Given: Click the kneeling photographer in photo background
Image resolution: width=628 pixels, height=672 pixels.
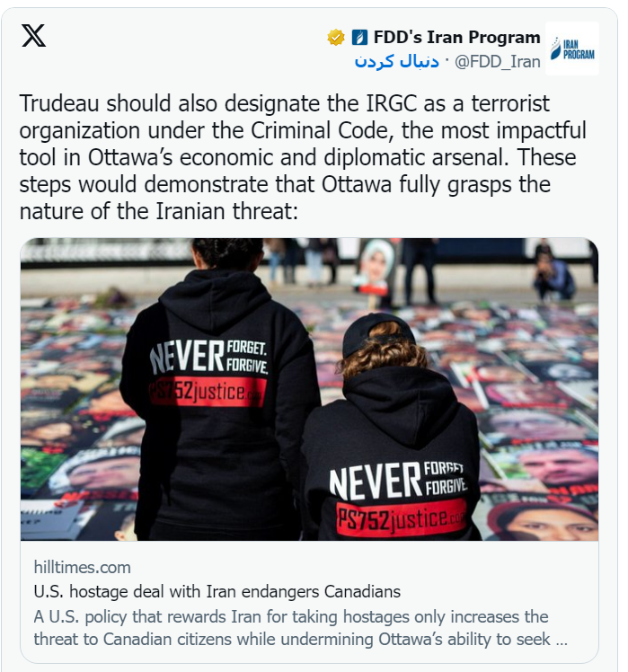Looking at the screenshot, I should pos(553,276).
